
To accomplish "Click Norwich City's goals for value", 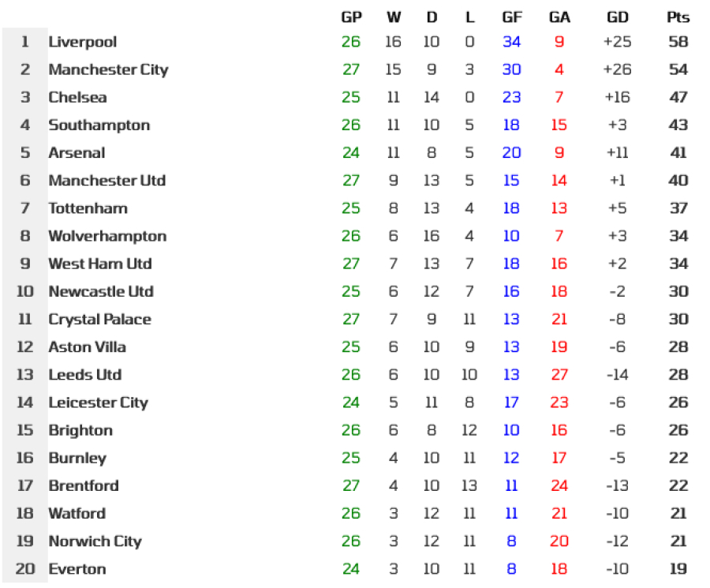I will tap(512, 541).
